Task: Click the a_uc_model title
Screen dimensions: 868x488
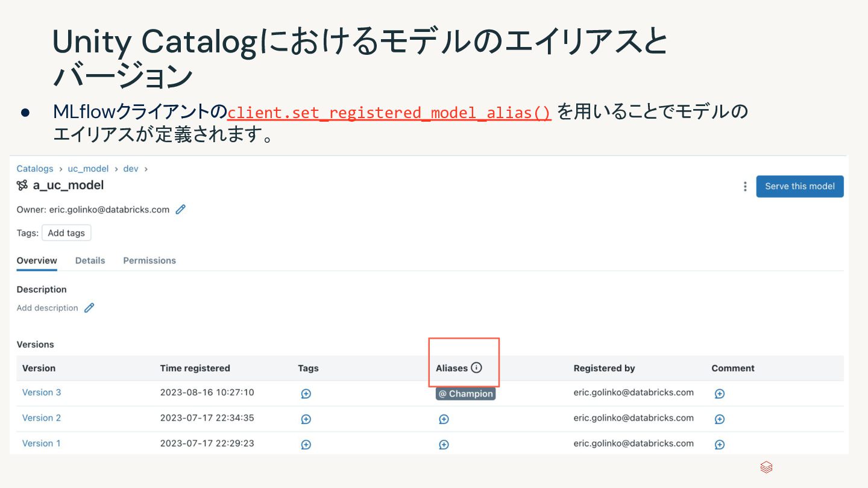Action: pos(69,185)
